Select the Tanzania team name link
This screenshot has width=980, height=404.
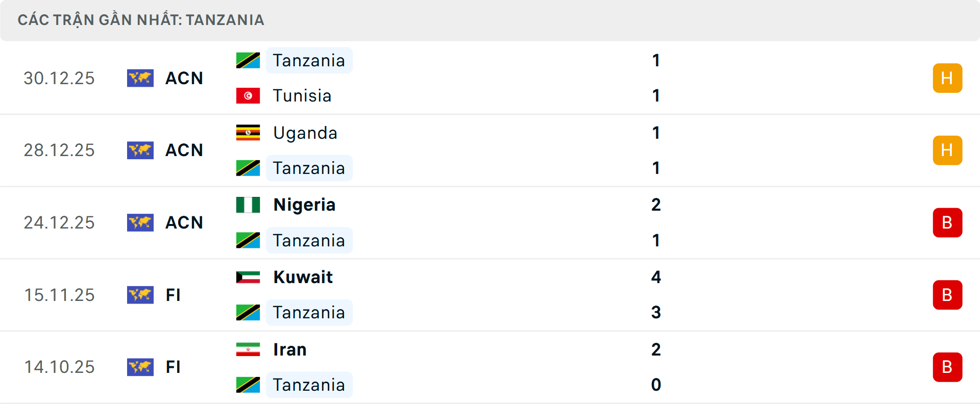coord(309,60)
